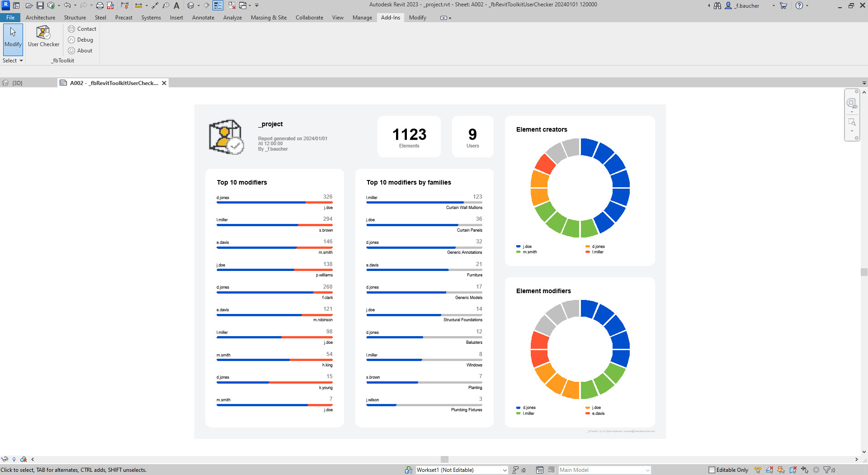868x475 pixels.
Task: Click the Zoom in Region icon
Action: (852, 122)
